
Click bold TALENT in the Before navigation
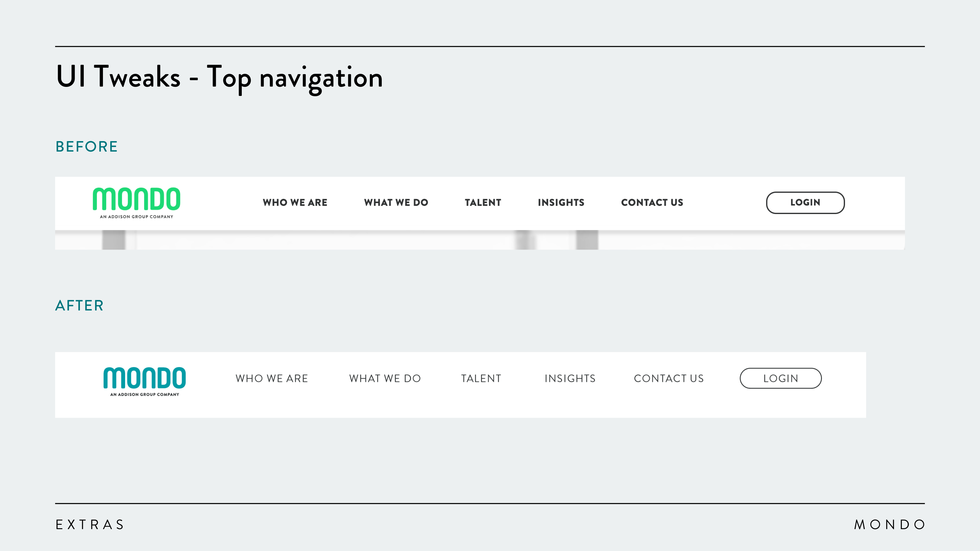click(x=483, y=203)
